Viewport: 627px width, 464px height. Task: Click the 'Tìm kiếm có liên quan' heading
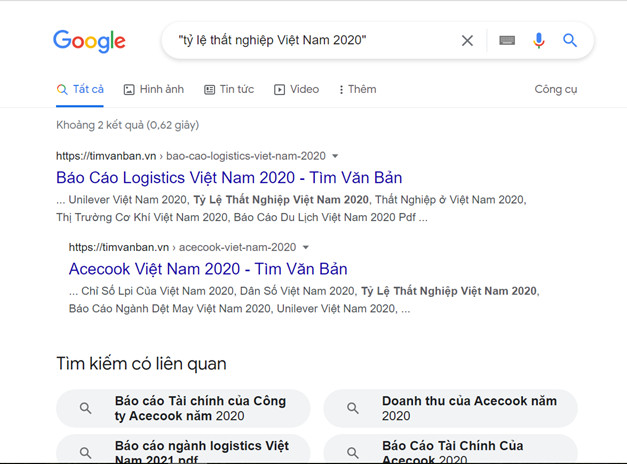pos(142,364)
